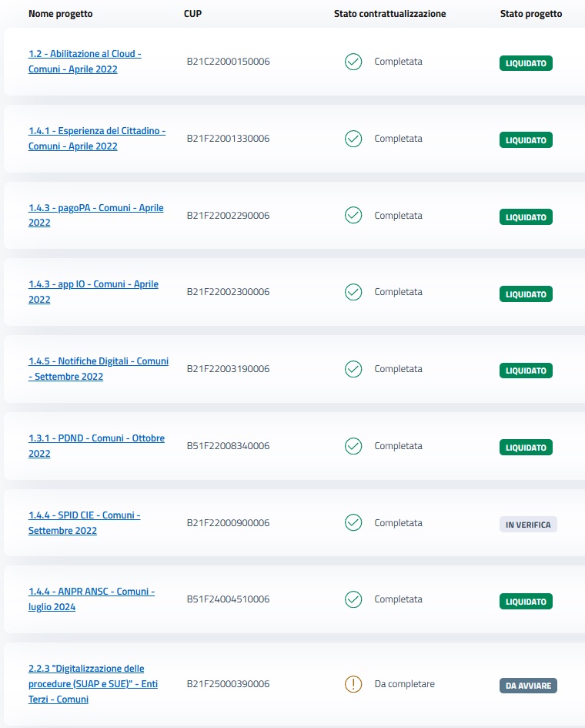Click the Stato contrattualizzazione column header
The height and width of the screenshot is (728, 585).
[389, 14]
